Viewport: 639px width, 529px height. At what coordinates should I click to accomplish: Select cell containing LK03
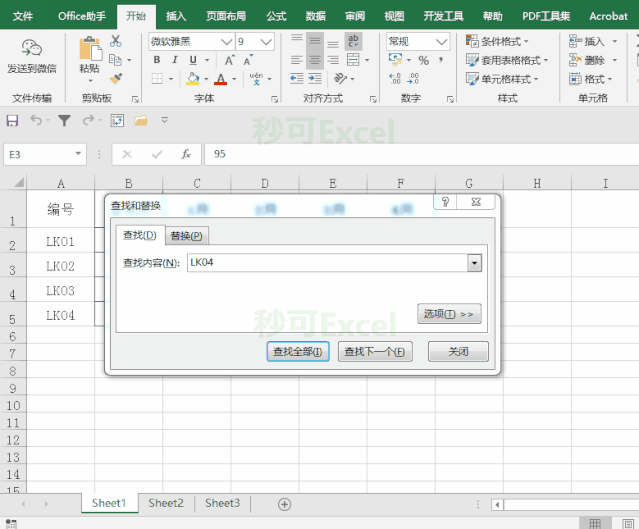[x=60, y=290]
